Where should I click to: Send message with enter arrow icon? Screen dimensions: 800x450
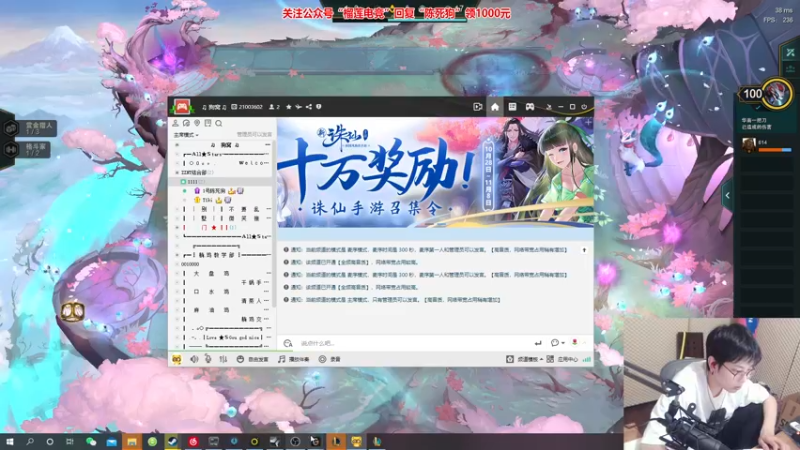click(x=538, y=343)
